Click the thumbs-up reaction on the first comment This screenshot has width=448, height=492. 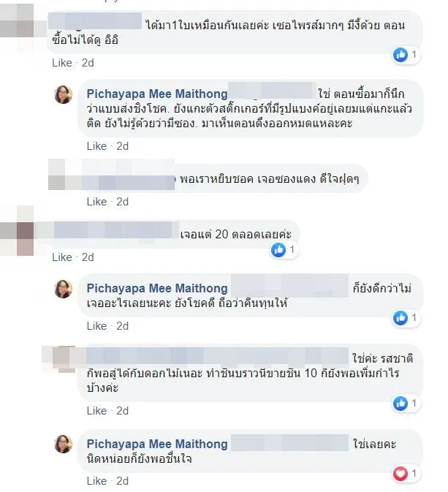tap(400, 55)
